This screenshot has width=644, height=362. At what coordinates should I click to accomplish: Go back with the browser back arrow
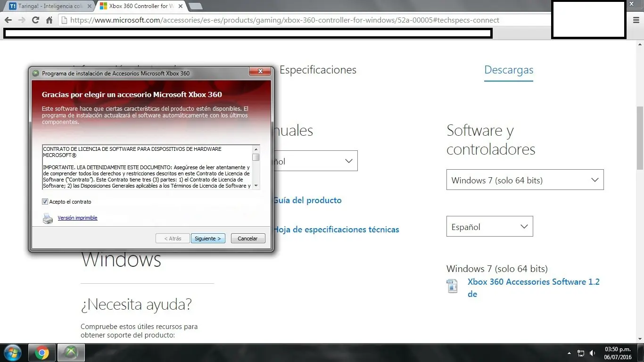[8, 20]
